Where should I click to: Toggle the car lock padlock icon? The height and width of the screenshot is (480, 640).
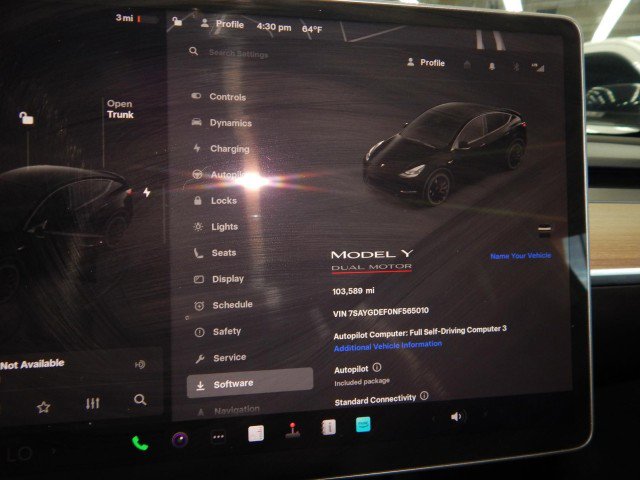click(26, 118)
